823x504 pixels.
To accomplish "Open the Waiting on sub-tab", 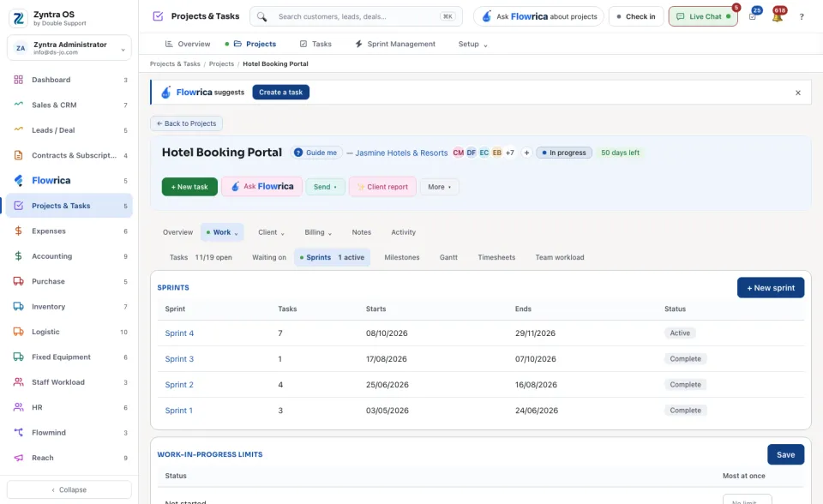I will pos(268,258).
